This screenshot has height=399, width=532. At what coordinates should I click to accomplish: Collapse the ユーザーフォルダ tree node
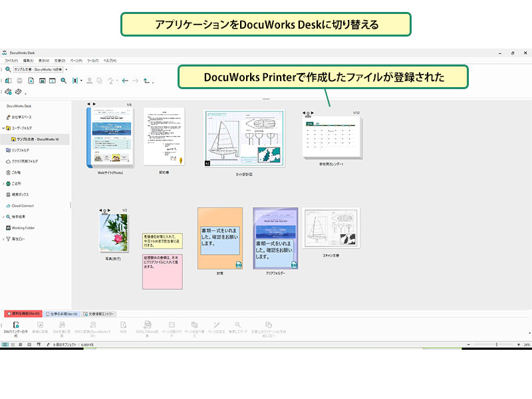click(x=3, y=128)
